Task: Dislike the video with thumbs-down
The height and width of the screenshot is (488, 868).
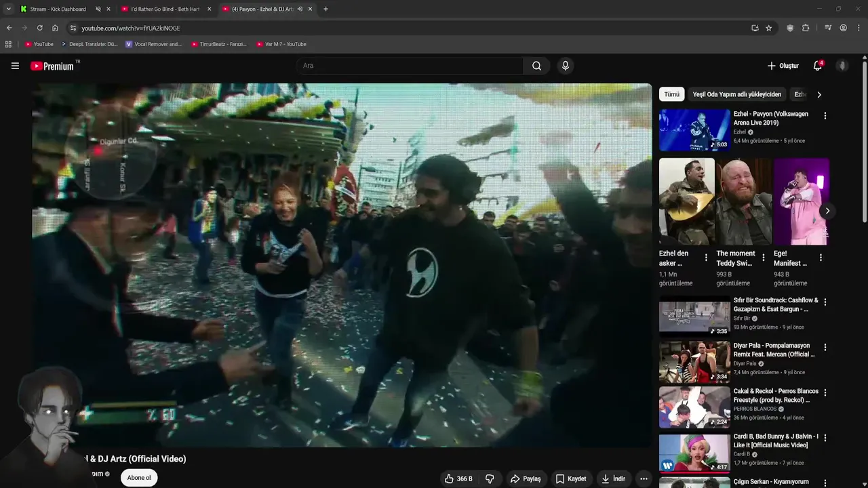Action: click(490, 479)
